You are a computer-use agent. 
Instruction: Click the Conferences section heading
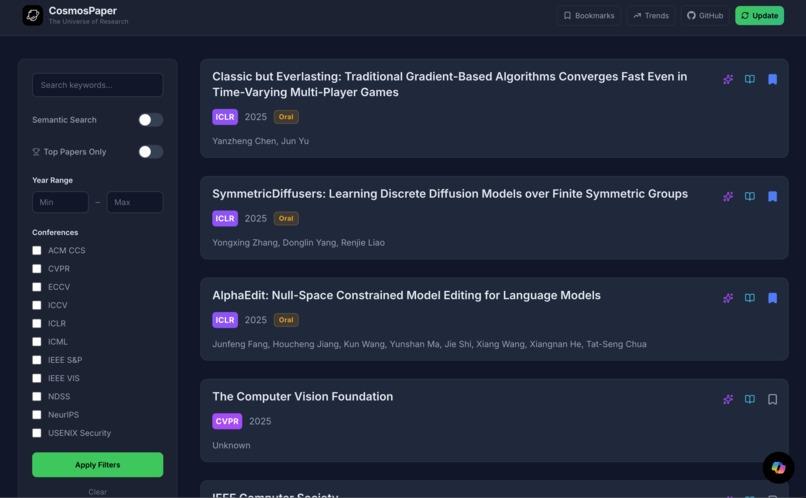pyautogui.click(x=55, y=232)
